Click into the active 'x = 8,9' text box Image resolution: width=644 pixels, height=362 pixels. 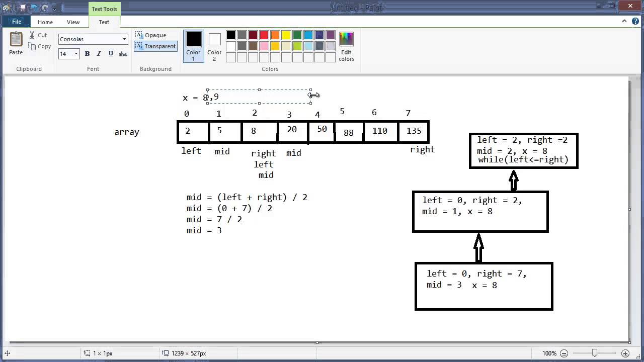(259, 97)
